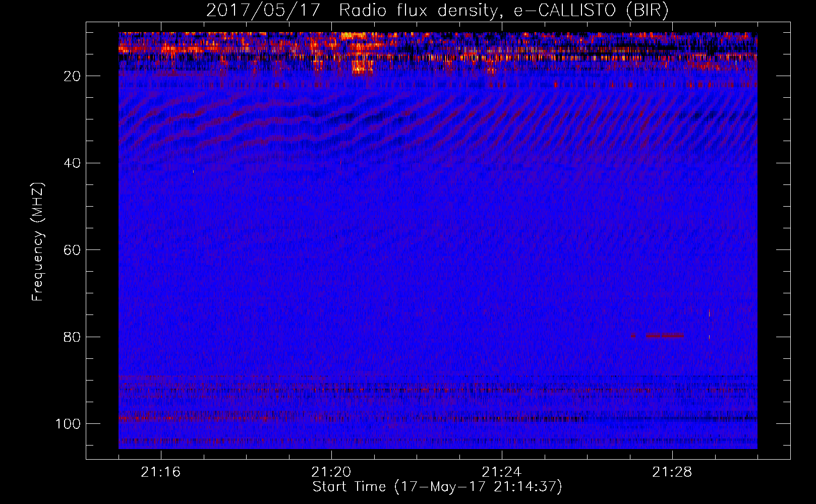Viewport: 816px width, 504px height.
Task: Click the 80 MHz frequency tick label
Action: [73, 337]
